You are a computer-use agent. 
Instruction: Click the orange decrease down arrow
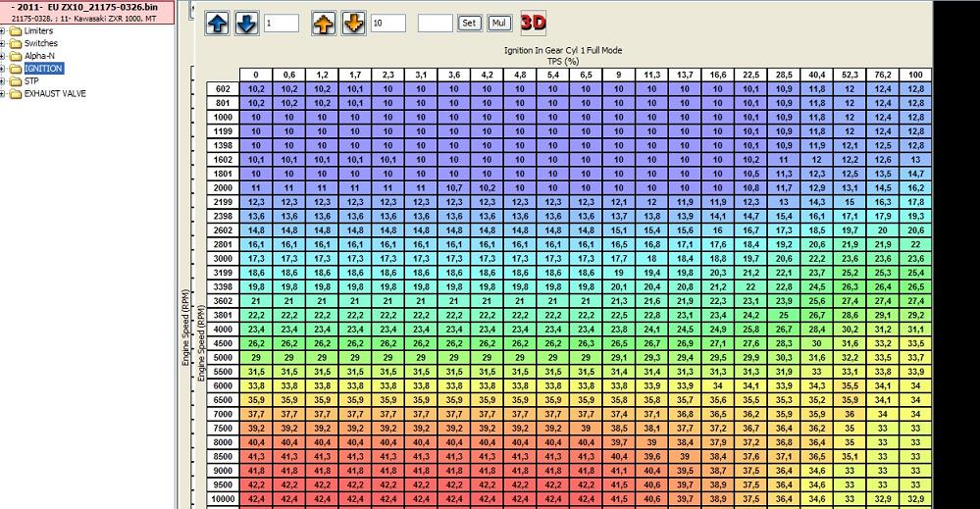point(353,23)
